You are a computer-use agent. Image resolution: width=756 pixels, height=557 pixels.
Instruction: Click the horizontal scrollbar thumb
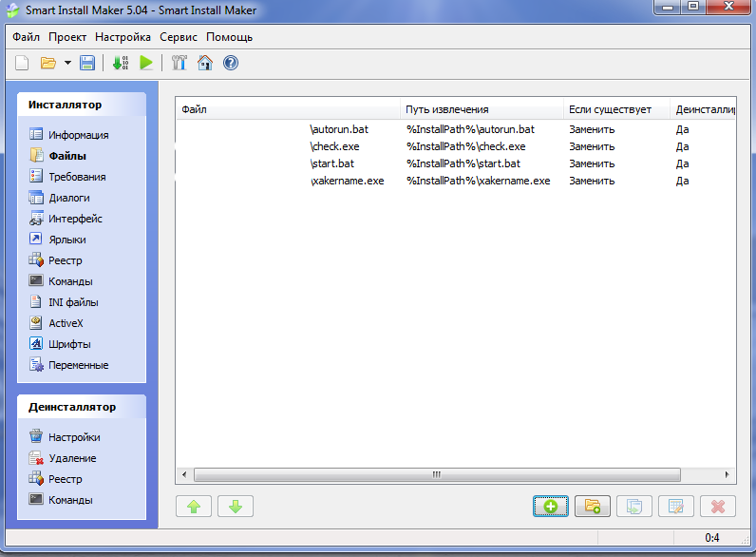pyautogui.click(x=437, y=474)
